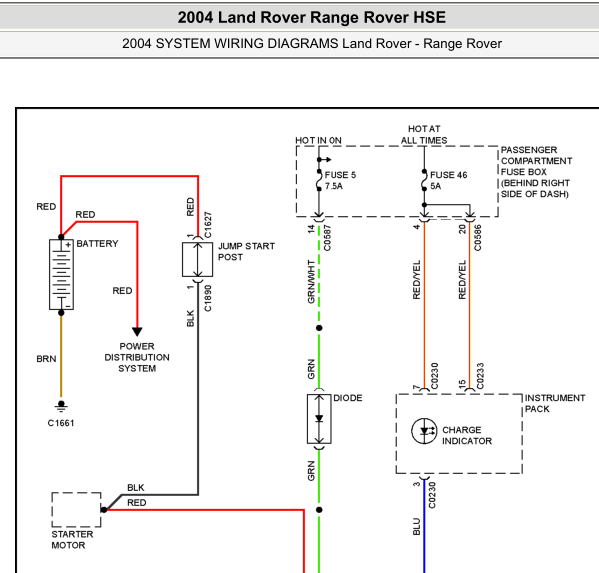
Task: Click the RED/YEL label next to pin 4 wire
Action: point(416,280)
